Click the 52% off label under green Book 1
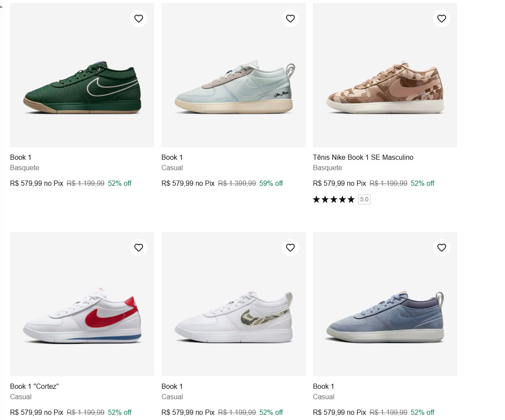 click(119, 183)
